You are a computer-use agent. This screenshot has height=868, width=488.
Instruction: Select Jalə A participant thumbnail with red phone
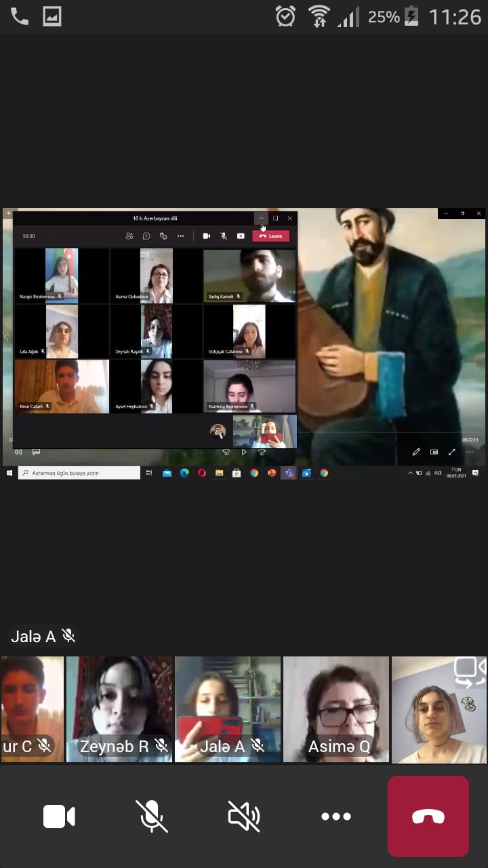tap(228, 709)
